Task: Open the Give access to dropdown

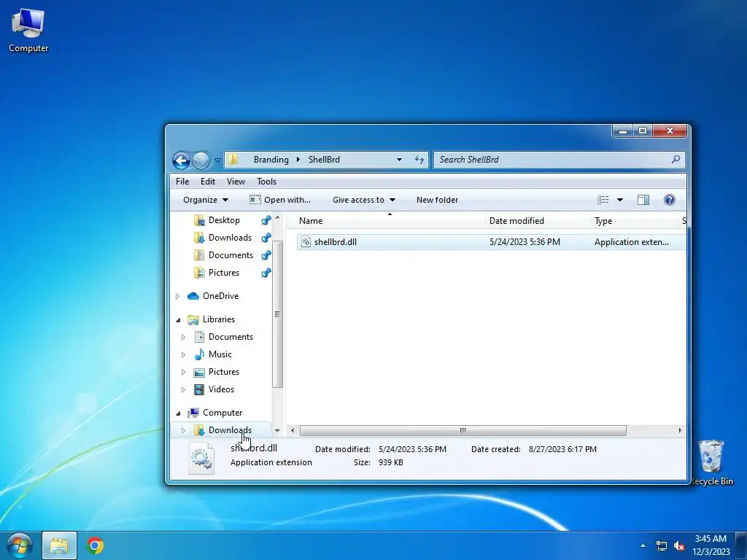Action: 364,200
